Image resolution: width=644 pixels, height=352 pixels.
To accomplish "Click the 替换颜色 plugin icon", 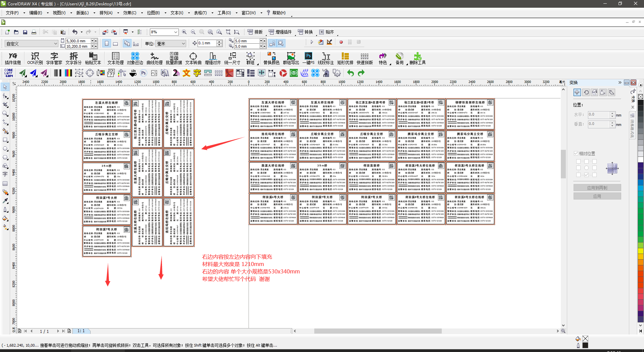I will click(x=271, y=58).
